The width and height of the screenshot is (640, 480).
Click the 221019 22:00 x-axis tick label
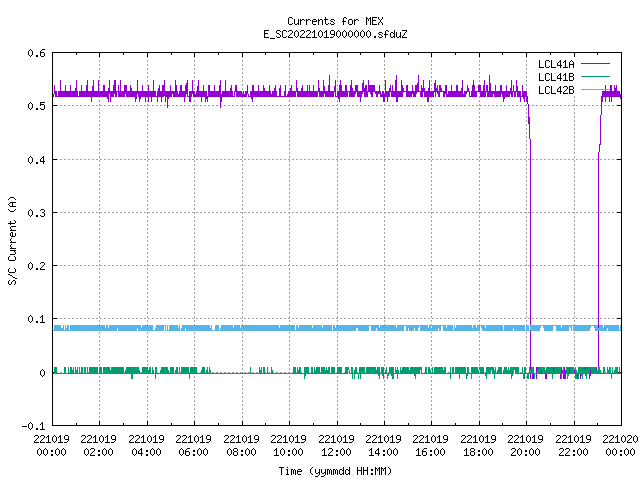tap(573, 445)
